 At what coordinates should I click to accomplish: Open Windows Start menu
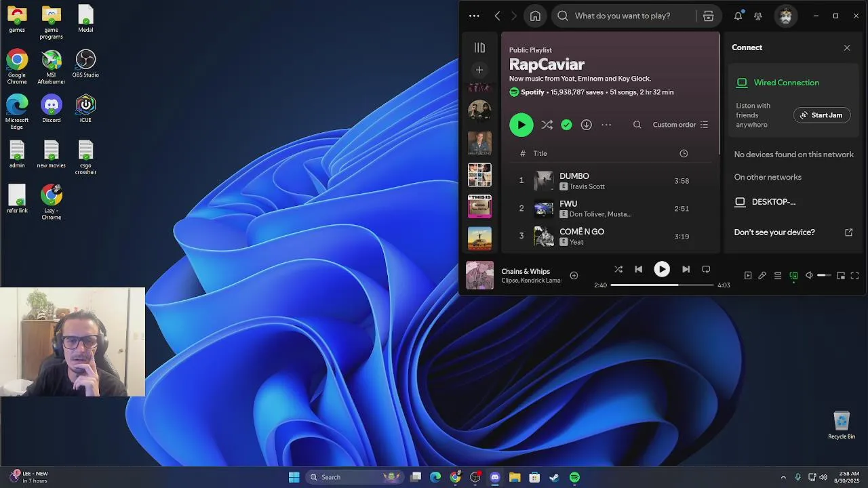click(x=294, y=477)
